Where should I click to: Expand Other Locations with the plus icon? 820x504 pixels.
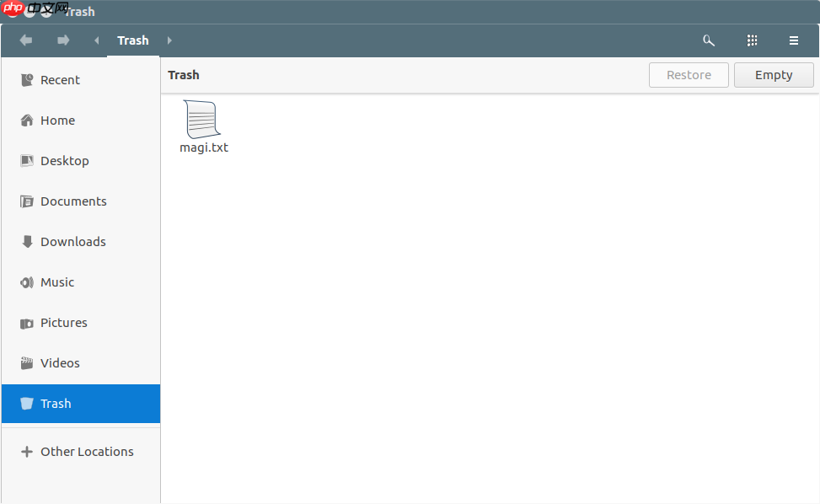27,452
